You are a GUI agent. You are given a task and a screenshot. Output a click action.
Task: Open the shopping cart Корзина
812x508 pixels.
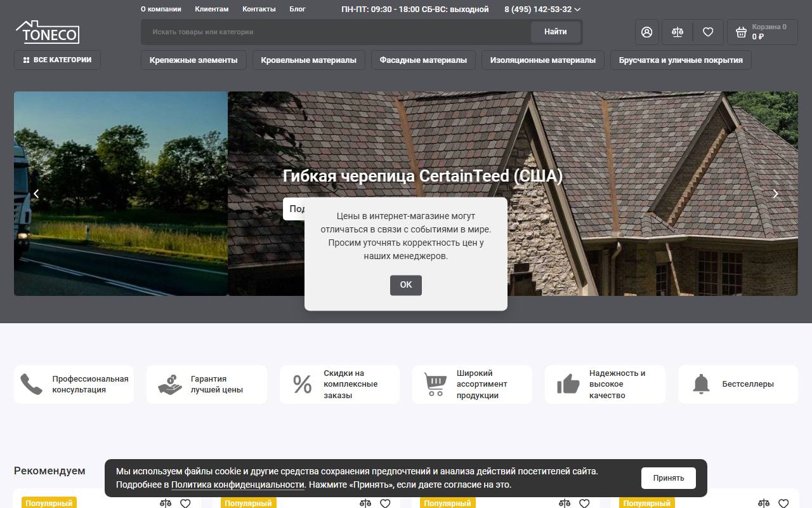click(762, 32)
